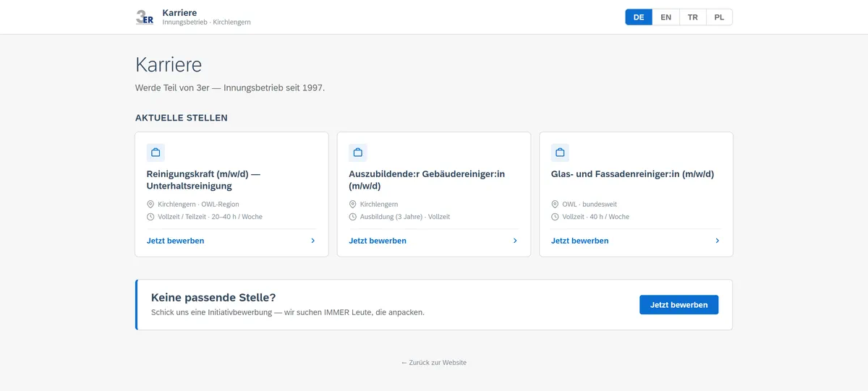Click text Vollzeit · 40 h / Woche
Viewport: 868px width, 391px height.
point(596,217)
